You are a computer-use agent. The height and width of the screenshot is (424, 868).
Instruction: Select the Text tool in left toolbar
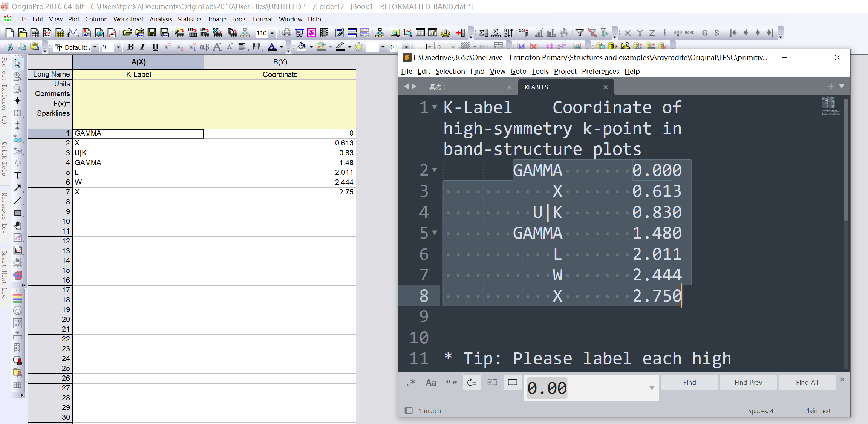pyautogui.click(x=17, y=175)
